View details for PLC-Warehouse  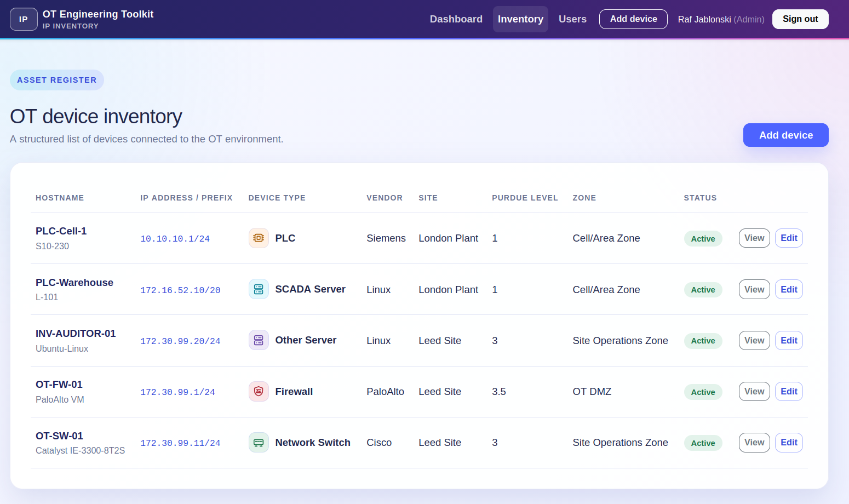(754, 289)
